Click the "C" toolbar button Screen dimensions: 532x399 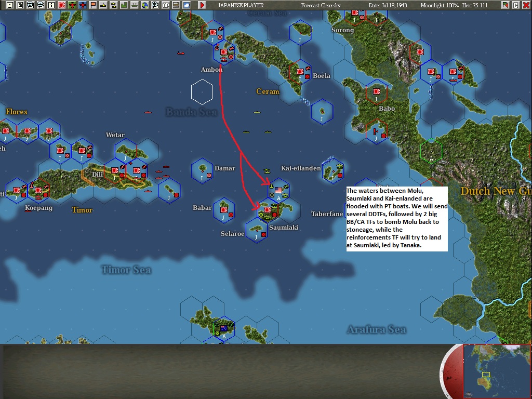516,5
